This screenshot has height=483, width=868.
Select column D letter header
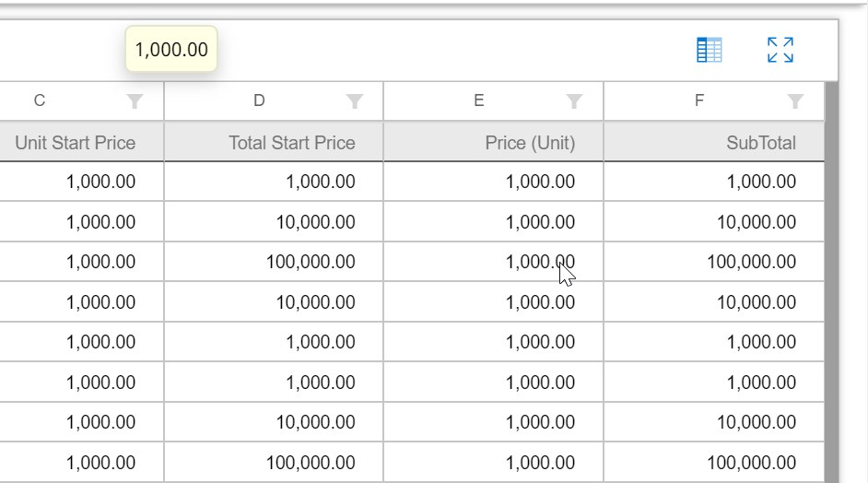[259, 101]
